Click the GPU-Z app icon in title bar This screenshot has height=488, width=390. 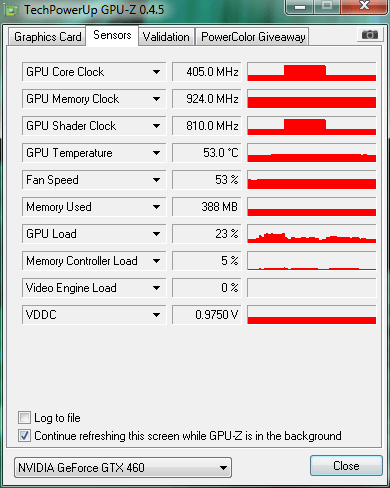pyautogui.click(x=12, y=11)
